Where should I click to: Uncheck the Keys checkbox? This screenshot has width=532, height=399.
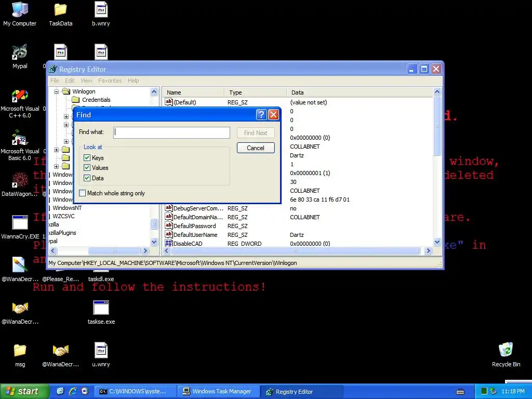click(x=87, y=158)
